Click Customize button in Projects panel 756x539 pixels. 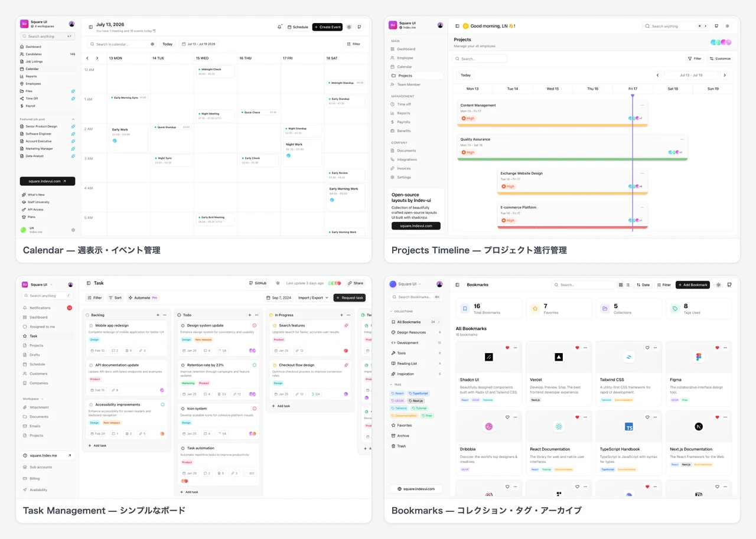[720, 58]
